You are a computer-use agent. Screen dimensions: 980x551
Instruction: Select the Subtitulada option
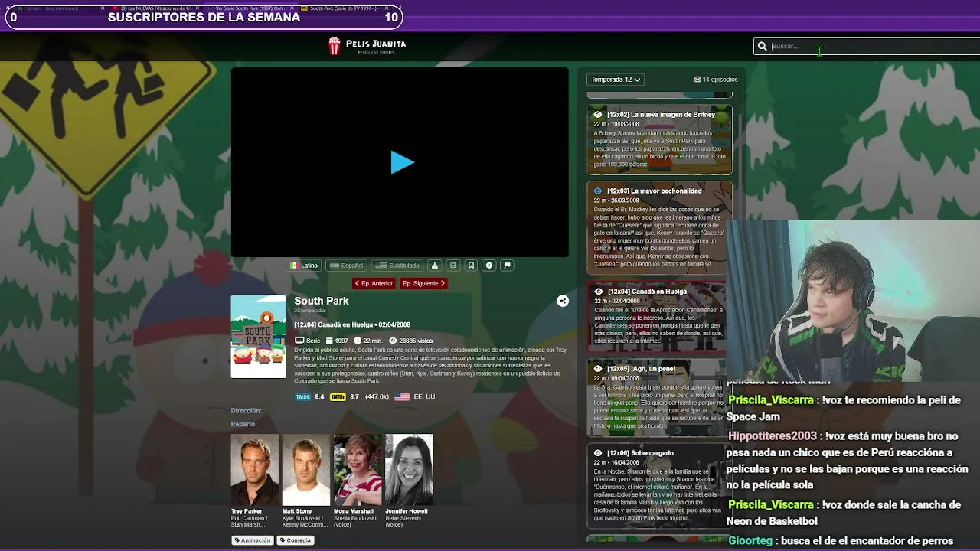point(397,266)
